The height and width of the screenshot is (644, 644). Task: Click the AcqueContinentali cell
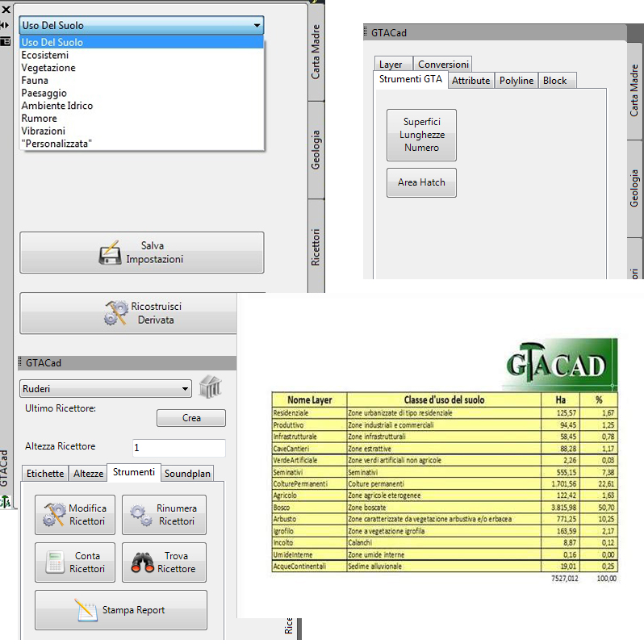[310, 567]
